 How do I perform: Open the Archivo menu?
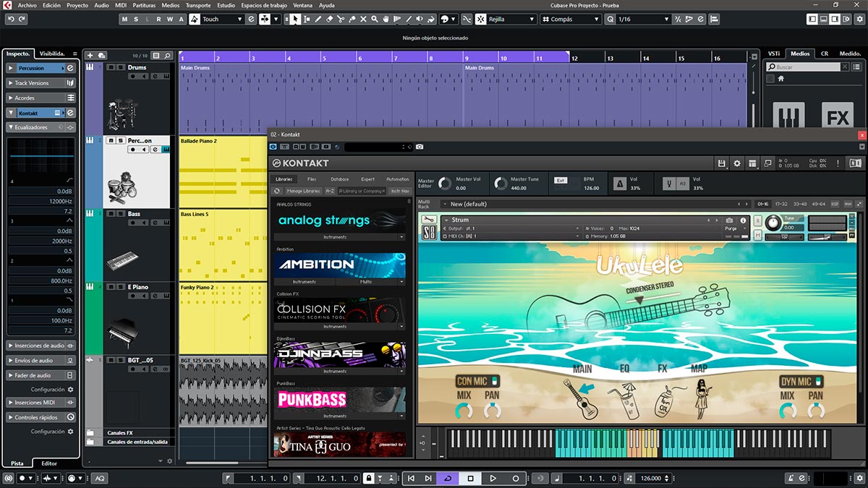coord(27,5)
